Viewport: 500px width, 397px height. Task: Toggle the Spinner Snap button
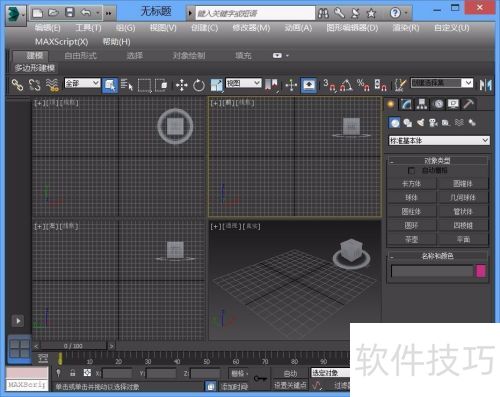[x=380, y=85]
